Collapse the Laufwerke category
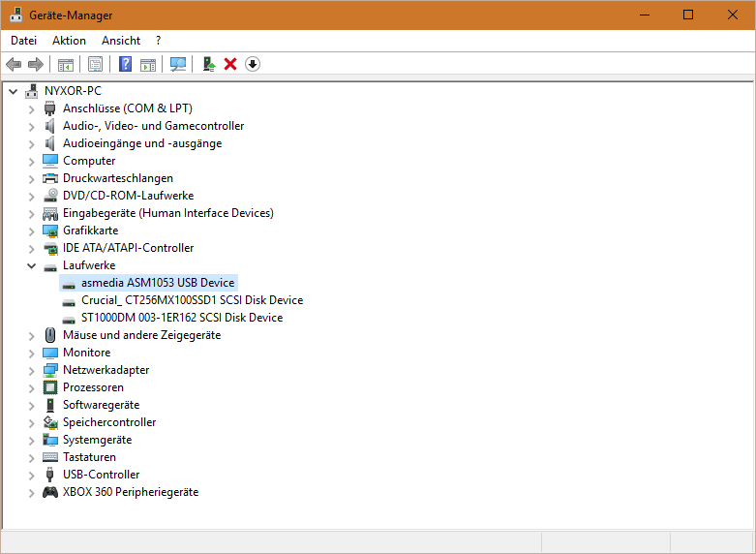 tap(31, 265)
